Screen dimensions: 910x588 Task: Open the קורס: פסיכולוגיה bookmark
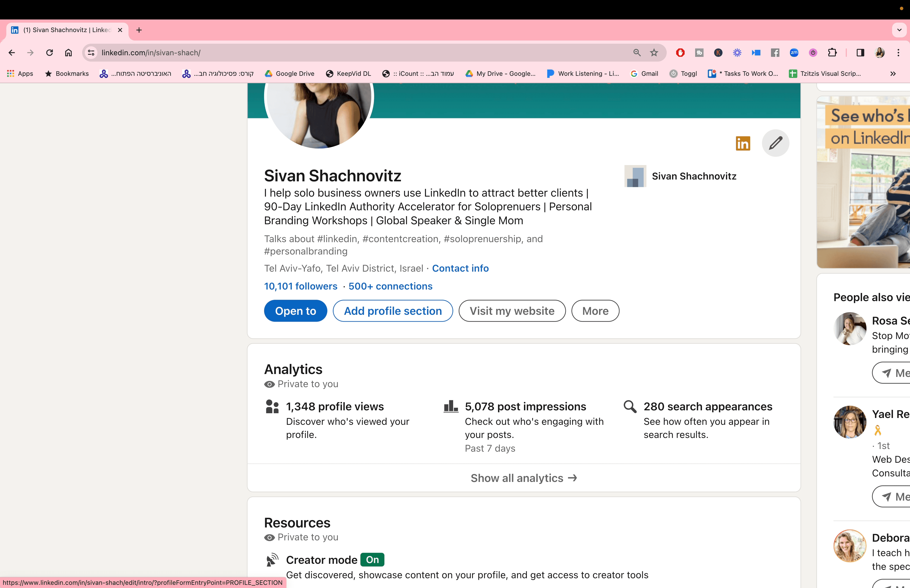coord(218,74)
